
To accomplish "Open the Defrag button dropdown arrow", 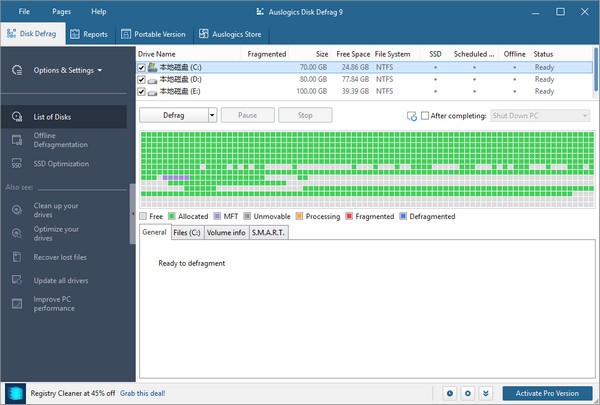I will 212,115.
